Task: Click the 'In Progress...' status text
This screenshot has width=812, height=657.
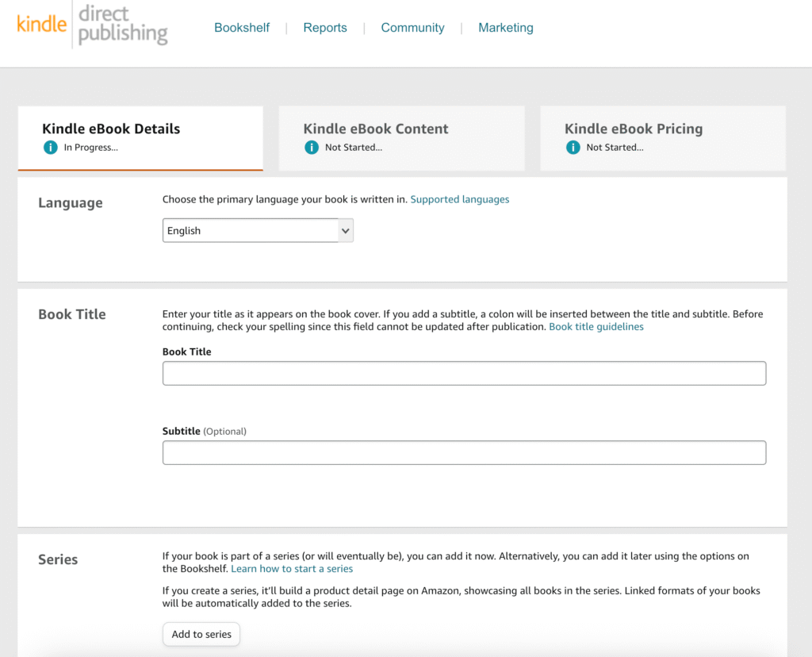Action: pyautogui.click(x=91, y=148)
